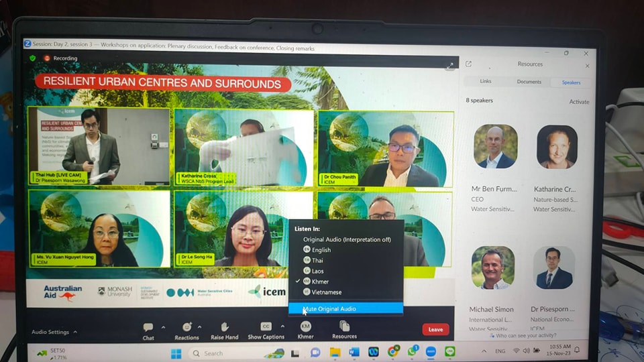The width and height of the screenshot is (644, 362).
Task: Click the Raise Hand icon
Action: coord(225,327)
